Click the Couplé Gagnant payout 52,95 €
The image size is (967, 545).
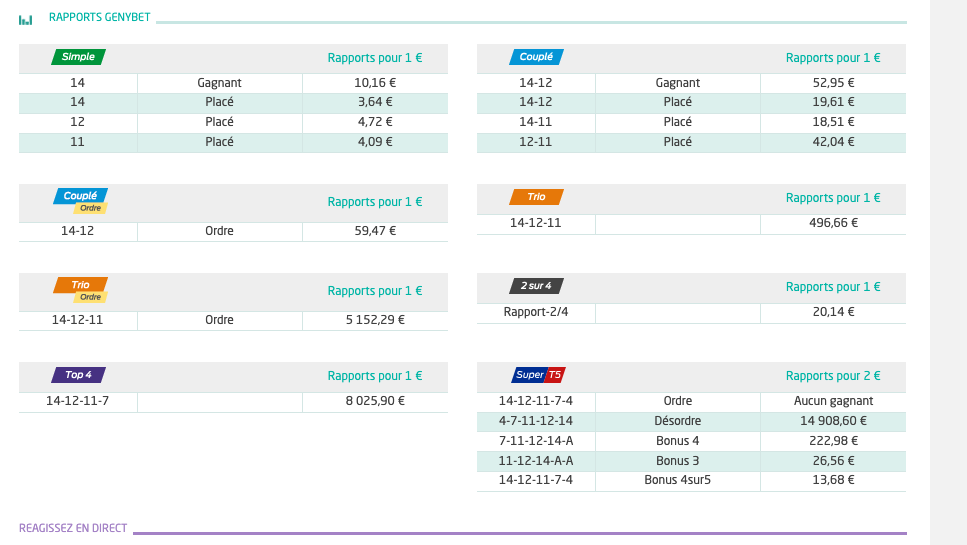pos(833,83)
